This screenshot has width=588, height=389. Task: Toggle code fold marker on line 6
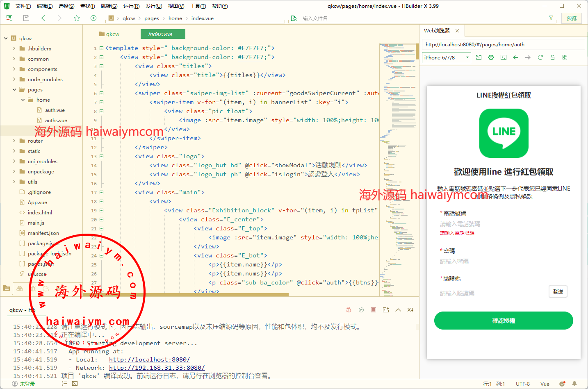(x=101, y=93)
